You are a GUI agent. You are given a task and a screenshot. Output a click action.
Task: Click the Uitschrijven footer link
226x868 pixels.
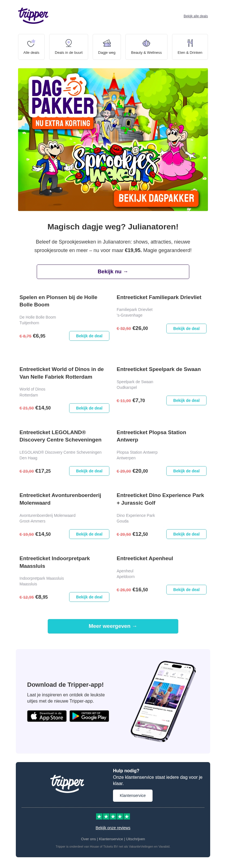point(136,839)
